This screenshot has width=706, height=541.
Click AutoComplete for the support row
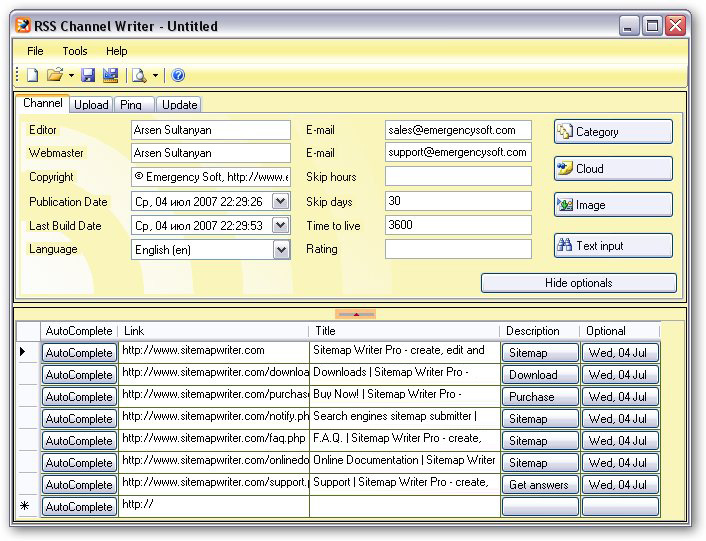pyautogui.click(x=79, y=485)
